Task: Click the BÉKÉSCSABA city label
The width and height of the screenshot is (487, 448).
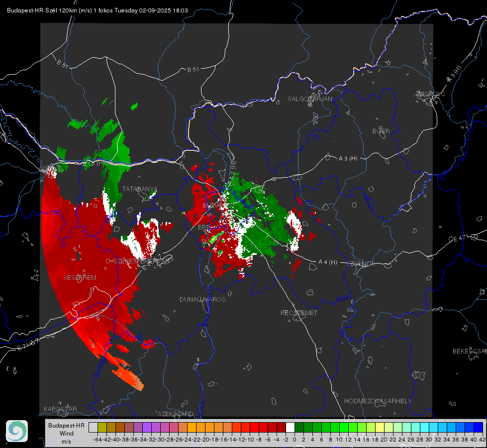Action: pyautogui.click(x=470, y=351)
